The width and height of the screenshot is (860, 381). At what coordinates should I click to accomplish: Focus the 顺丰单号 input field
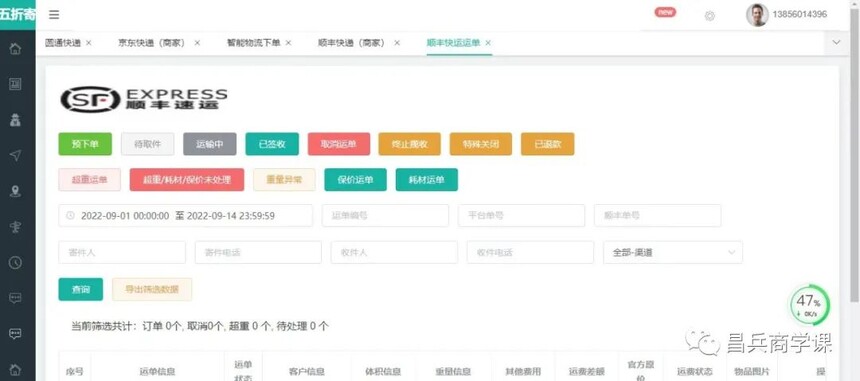657,215
